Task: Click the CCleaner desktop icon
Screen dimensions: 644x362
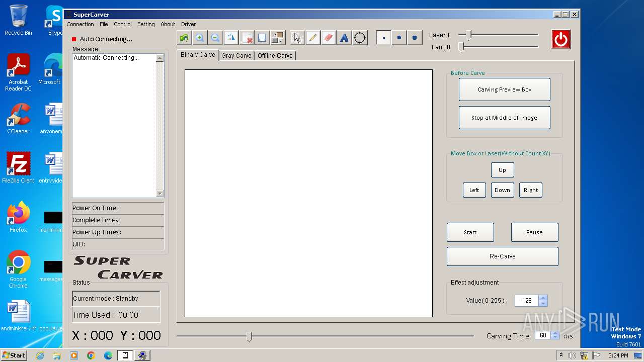Action: pyautogui.click(x=18, y=119)
